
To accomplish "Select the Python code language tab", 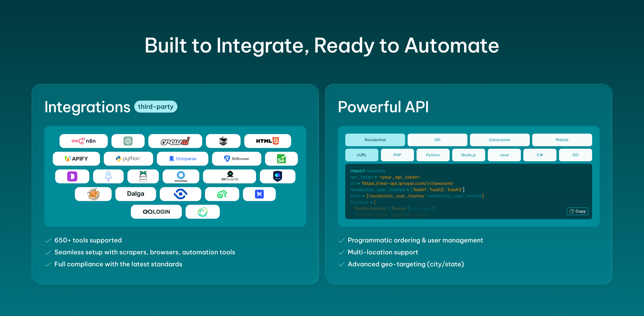I will tap(433, 155).
